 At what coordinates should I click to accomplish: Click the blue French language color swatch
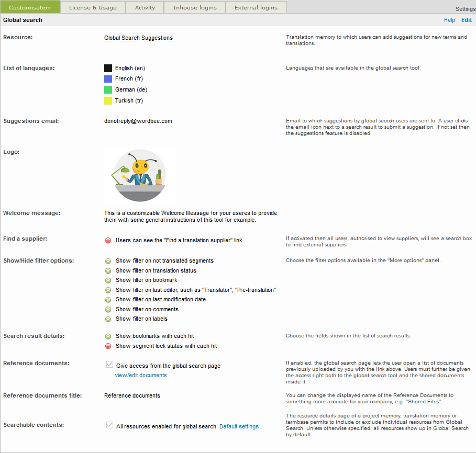click(108, 79)
